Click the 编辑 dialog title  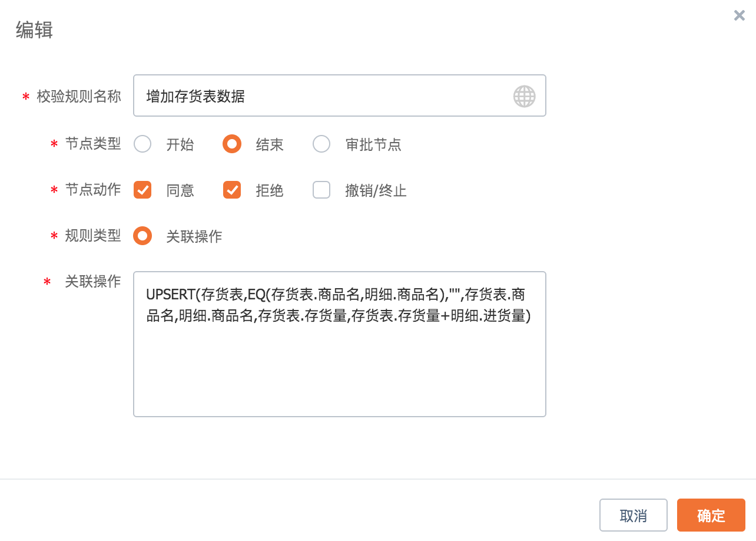pos(34,30)
